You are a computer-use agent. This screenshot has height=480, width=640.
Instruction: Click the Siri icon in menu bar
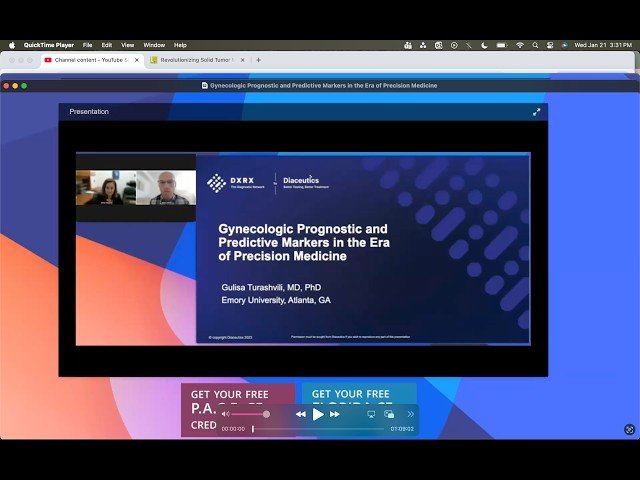(x=564, y=45)
